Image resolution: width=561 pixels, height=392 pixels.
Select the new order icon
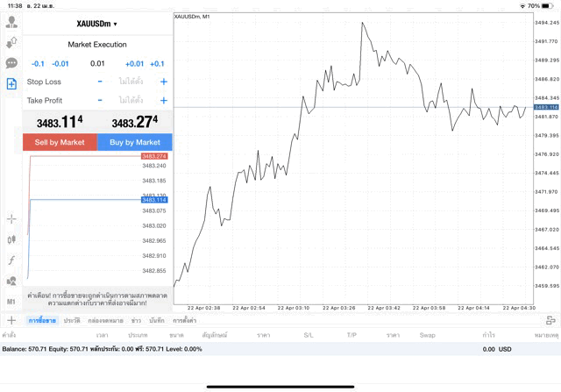point(11,84)
